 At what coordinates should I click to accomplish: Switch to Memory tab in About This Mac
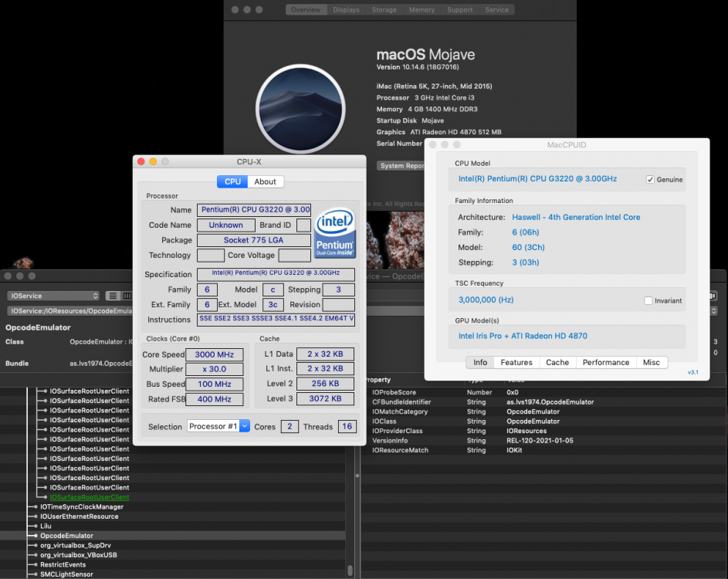pyautogui.click(x=422, y=10)
